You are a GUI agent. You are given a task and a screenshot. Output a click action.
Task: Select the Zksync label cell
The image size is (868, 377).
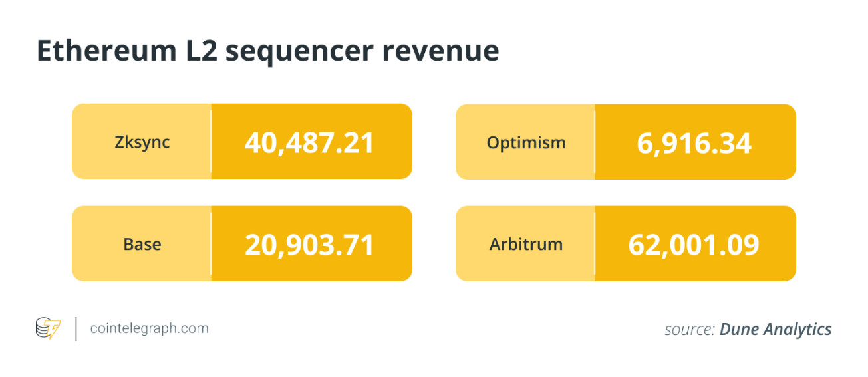point(142,142)
